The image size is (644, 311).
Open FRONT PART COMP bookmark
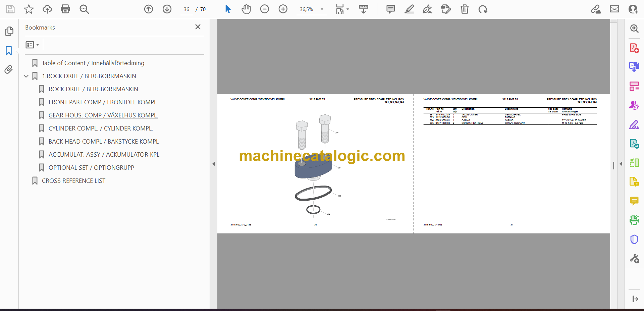pyautogui.click(x=103, y=102)
